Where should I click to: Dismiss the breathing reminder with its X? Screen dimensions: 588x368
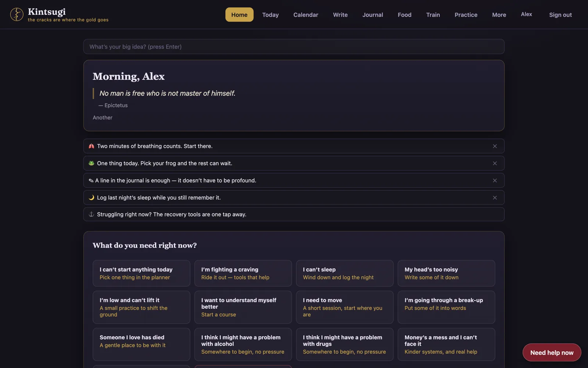tap(495, 146)
